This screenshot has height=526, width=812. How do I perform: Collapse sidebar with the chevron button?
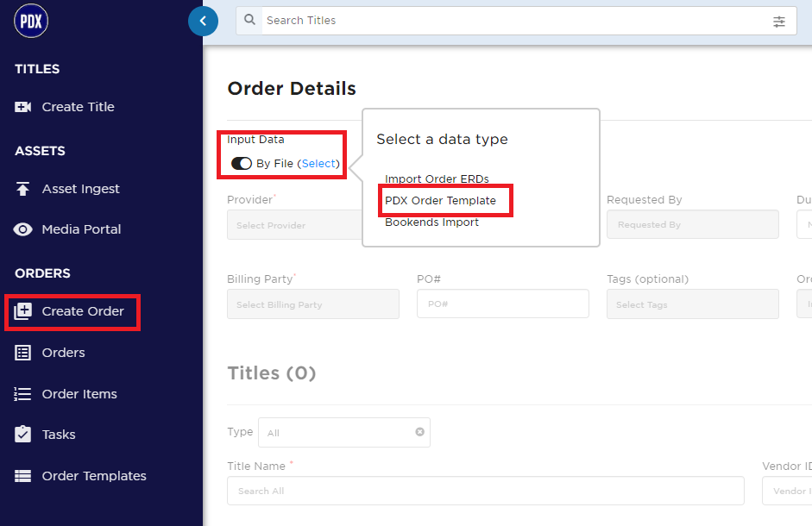(203, 21)
